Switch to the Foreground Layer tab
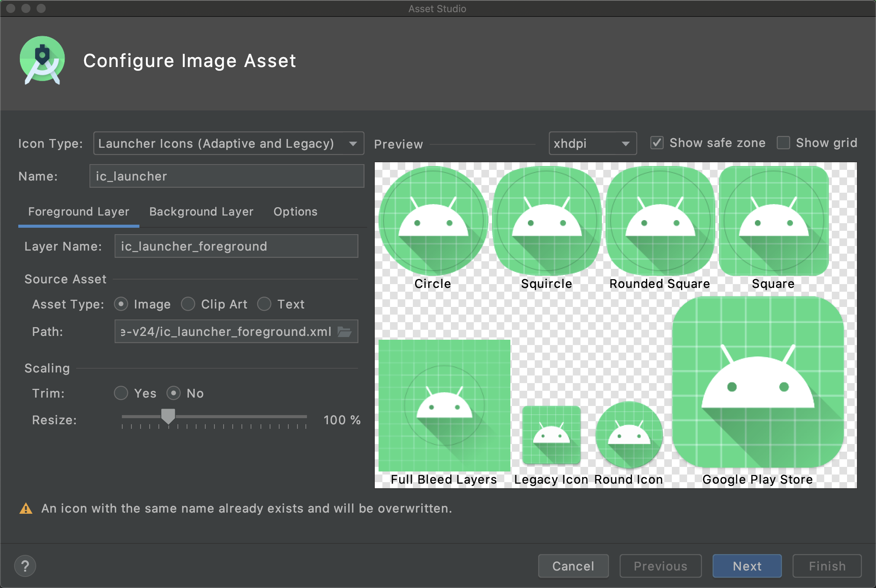This screenshot has height=588, width=876. pos(79,212)
